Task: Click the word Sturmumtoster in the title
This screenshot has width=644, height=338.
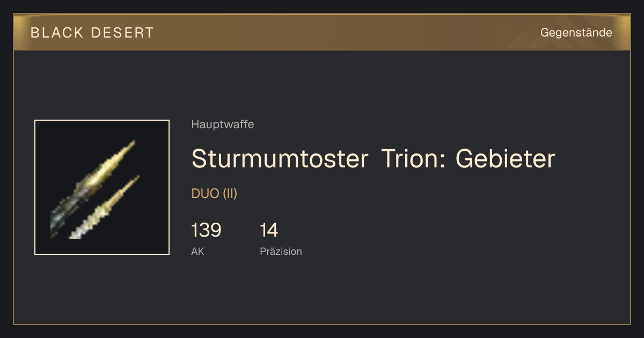Action: coord(280,159)
